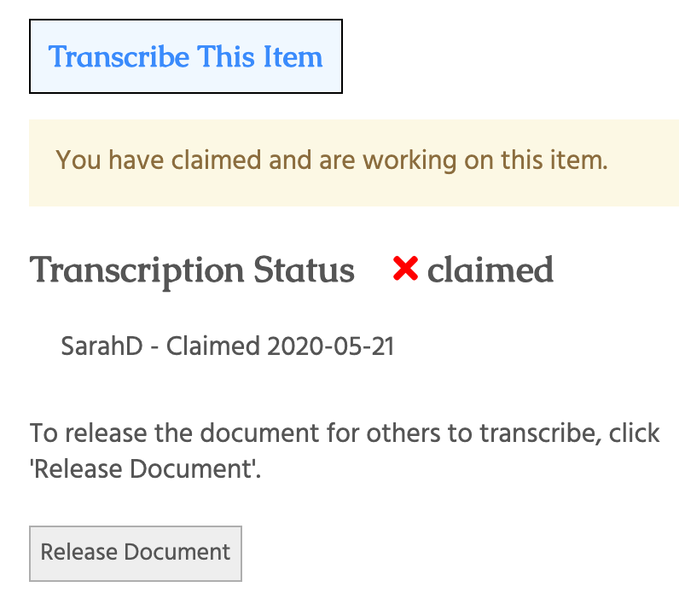Select the 'claimed' status label
This screenshot has width=679, height=616.
coord(490,270)
